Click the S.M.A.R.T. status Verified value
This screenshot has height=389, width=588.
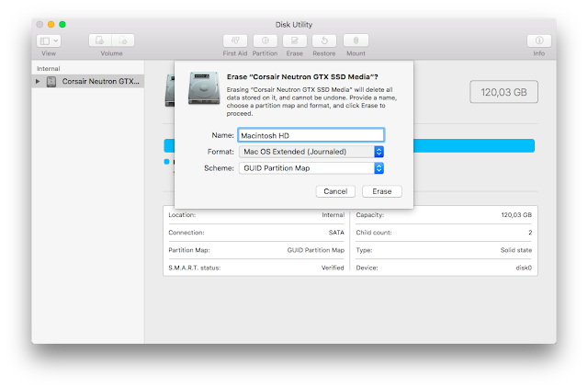coord(333,268)
